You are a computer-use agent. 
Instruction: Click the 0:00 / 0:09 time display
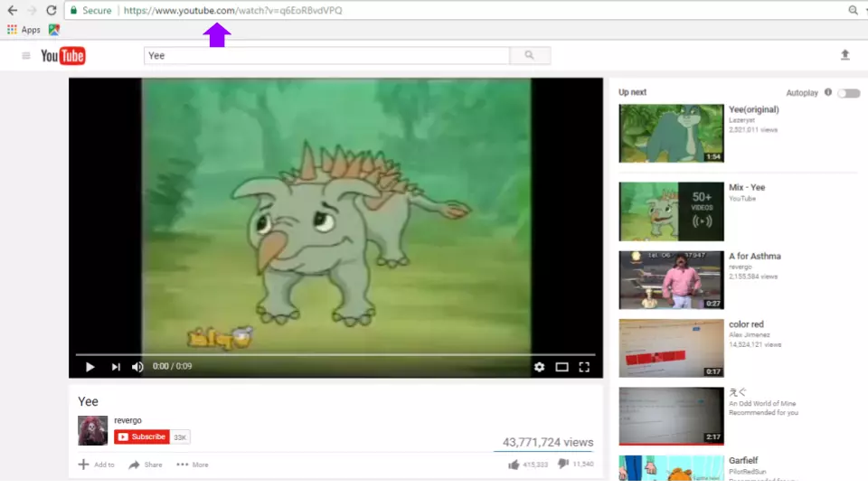coord(172,366)
